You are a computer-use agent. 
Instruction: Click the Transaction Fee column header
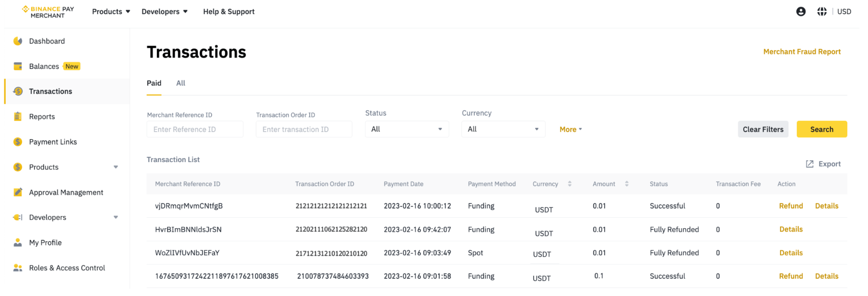tap(738, 184)
